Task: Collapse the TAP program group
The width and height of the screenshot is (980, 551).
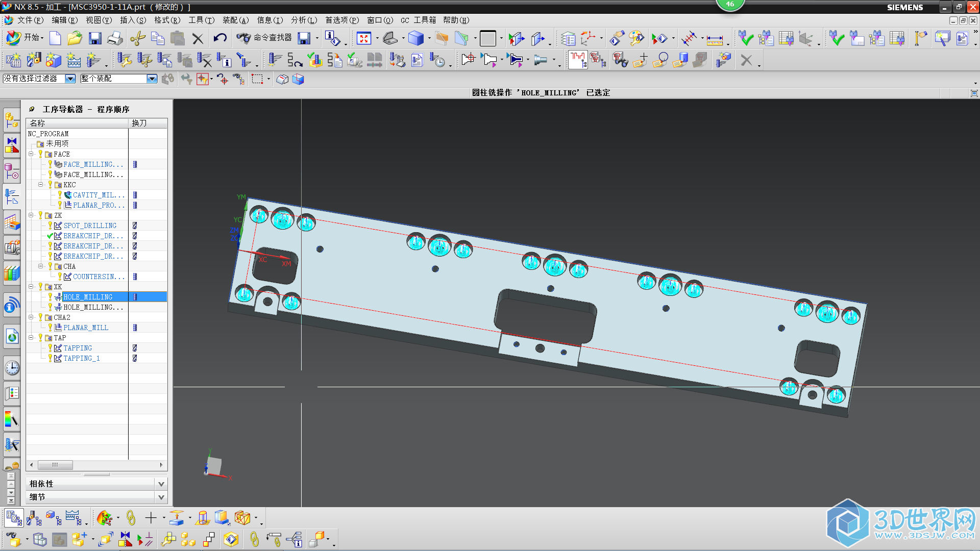Action: coord(31,338)
